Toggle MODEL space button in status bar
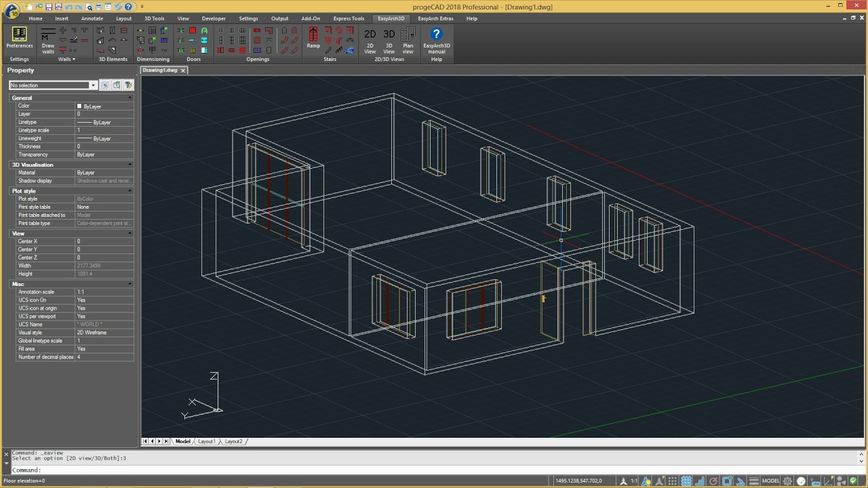This screenshot has width=868, height=488. pos(771,481)
